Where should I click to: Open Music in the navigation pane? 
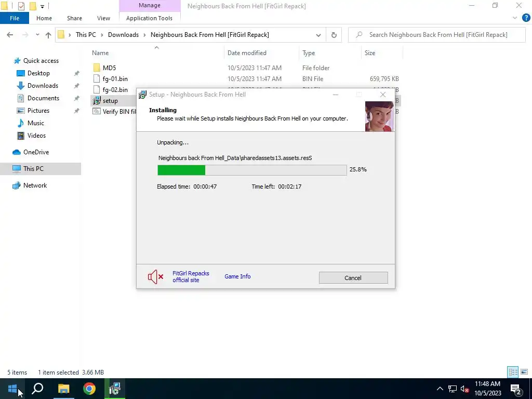pos(36,123)
